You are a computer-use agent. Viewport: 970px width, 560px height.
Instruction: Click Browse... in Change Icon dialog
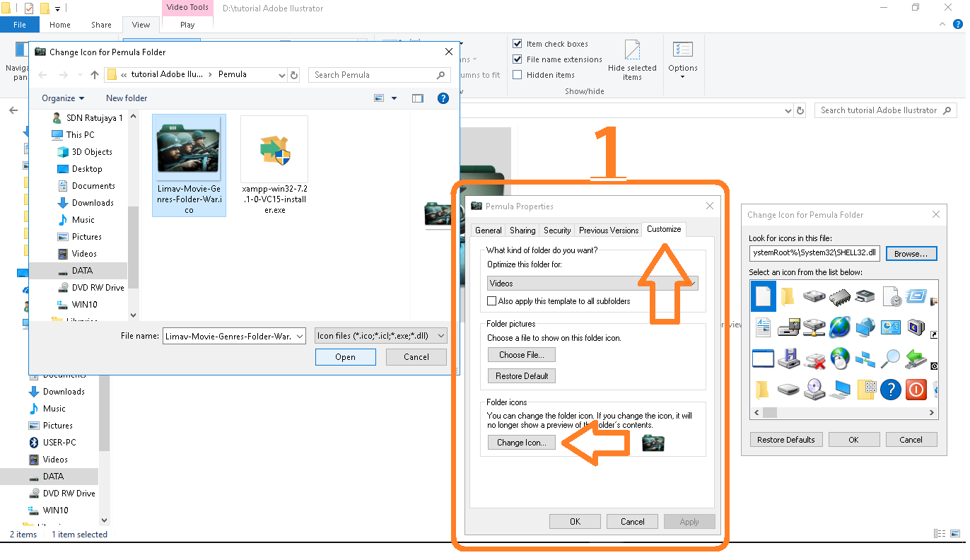click(911, 253)
